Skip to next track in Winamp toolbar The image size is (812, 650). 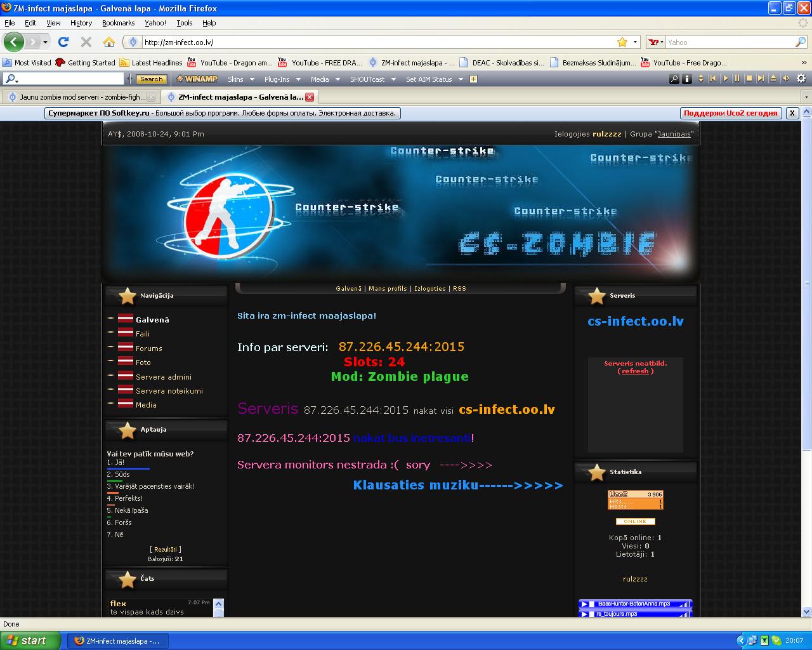(761, 79)
